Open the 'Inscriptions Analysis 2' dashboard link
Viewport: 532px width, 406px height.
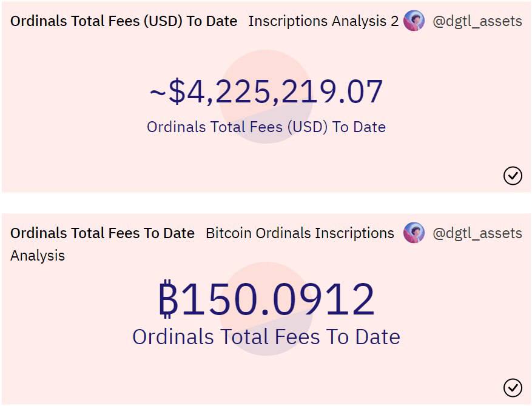coord(323,21)
